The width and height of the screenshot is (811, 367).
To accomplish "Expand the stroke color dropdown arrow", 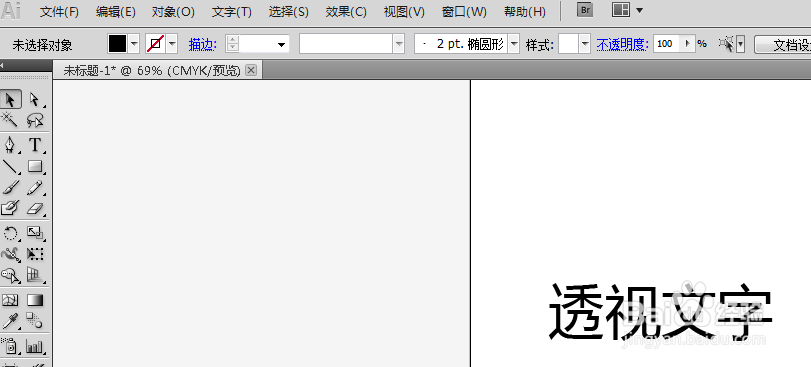I will (x=172, y=44).
